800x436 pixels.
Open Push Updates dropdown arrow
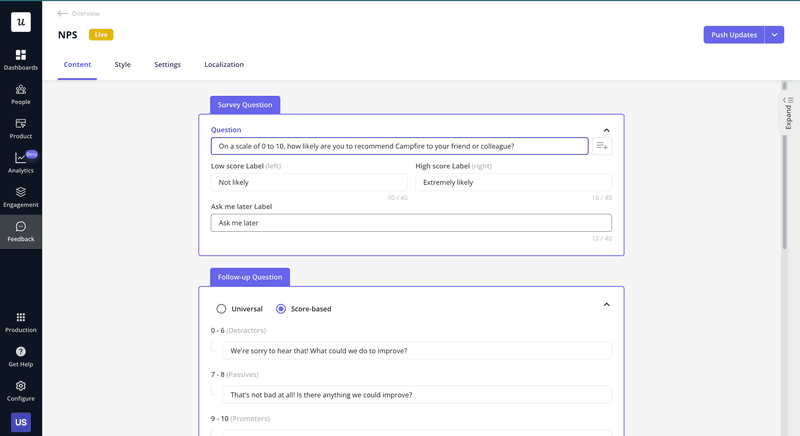click(x=775, y=35)
